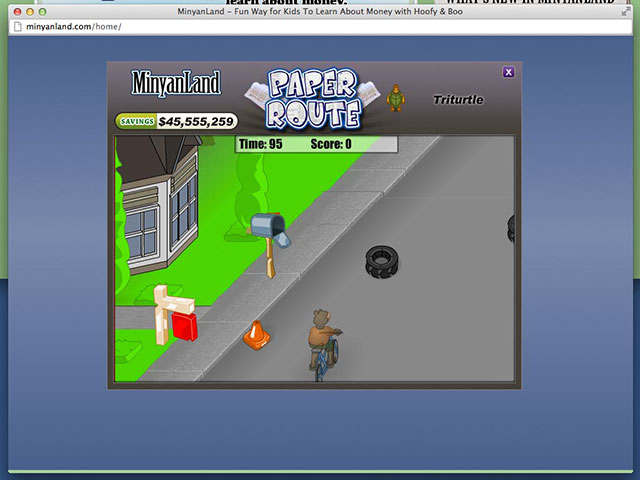This screenshot has height=480, width=640.
Task: Click the Triturtle username text
Action: click(x=458, y=99)
